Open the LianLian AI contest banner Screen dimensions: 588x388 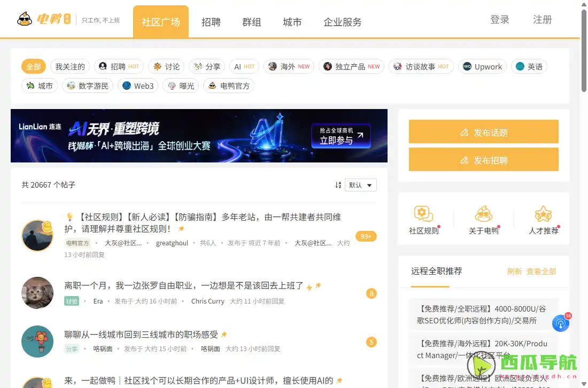[199, 136]
